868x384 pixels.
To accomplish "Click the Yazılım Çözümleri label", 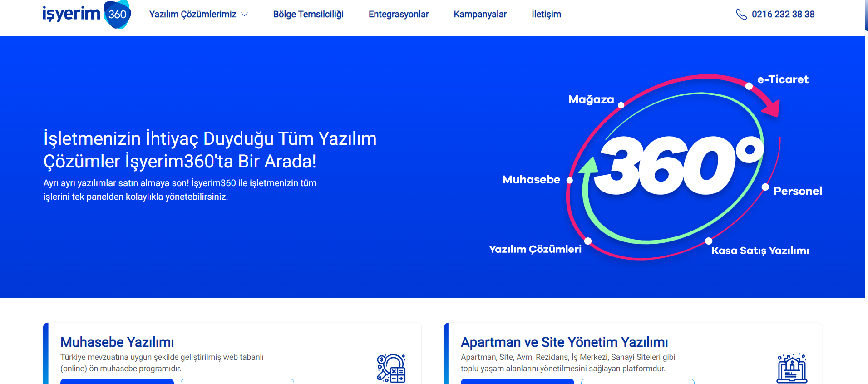I will [535, 249].
